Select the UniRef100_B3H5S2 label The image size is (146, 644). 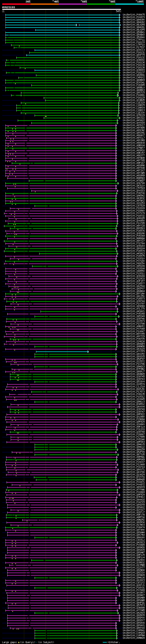click(x=133, y=404)
